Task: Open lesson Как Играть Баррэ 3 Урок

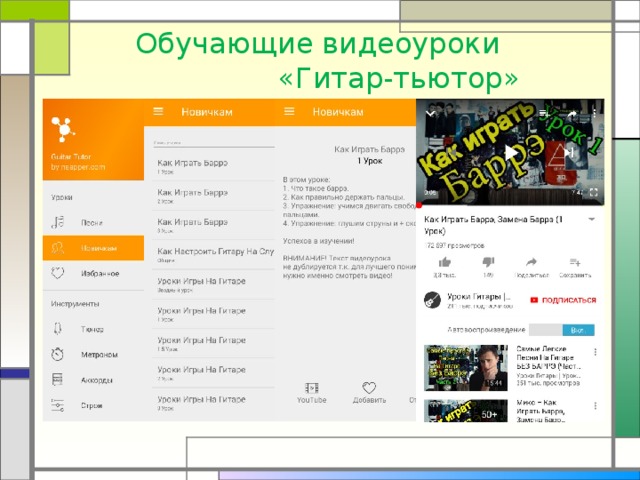Action: (213, 225)
